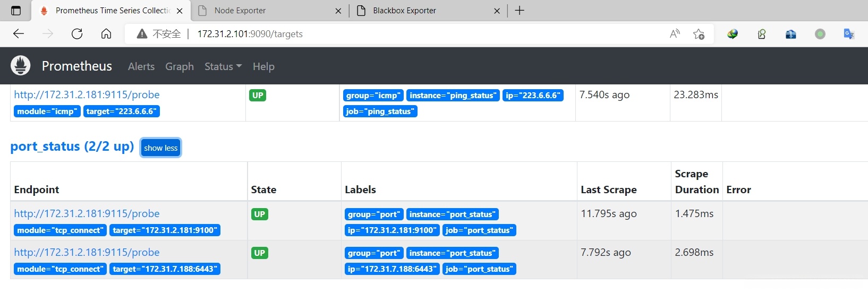868x293 pixels.
Task: Click the Prometheus flame logo icon
Action: point(21,66)
